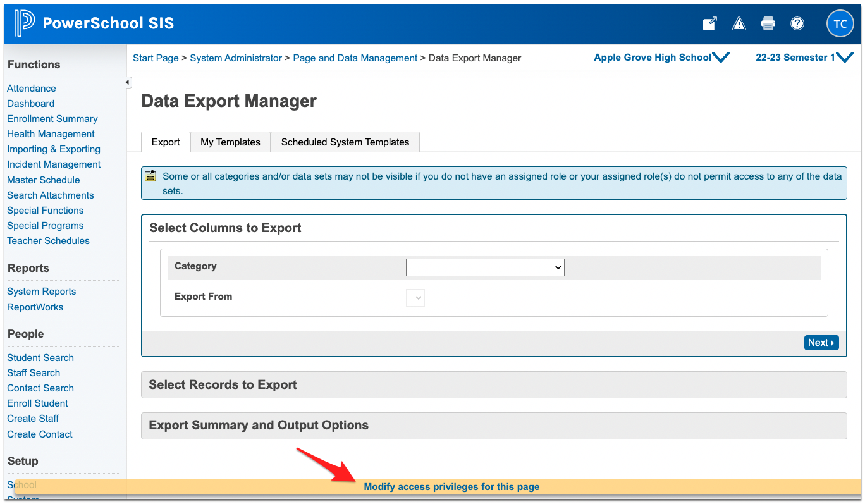The image size is (865, 504).
Task: Click Modify access privileges for this page
Action: click(x=451, y=487)
